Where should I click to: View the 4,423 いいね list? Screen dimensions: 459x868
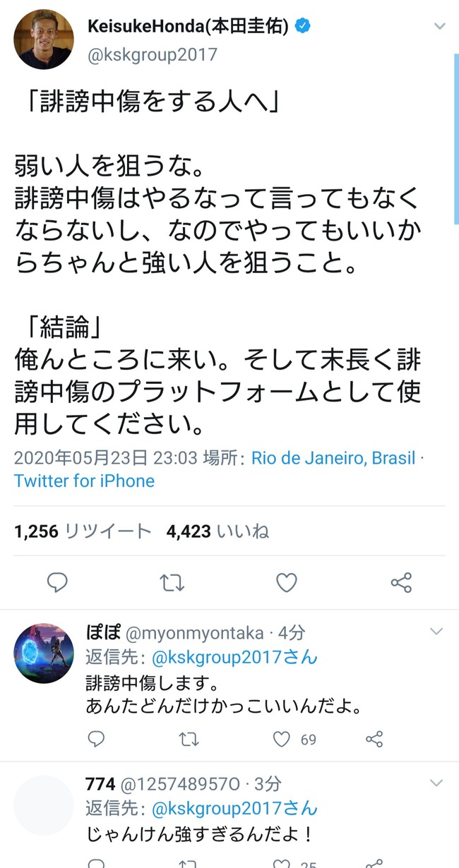[217, 531]
